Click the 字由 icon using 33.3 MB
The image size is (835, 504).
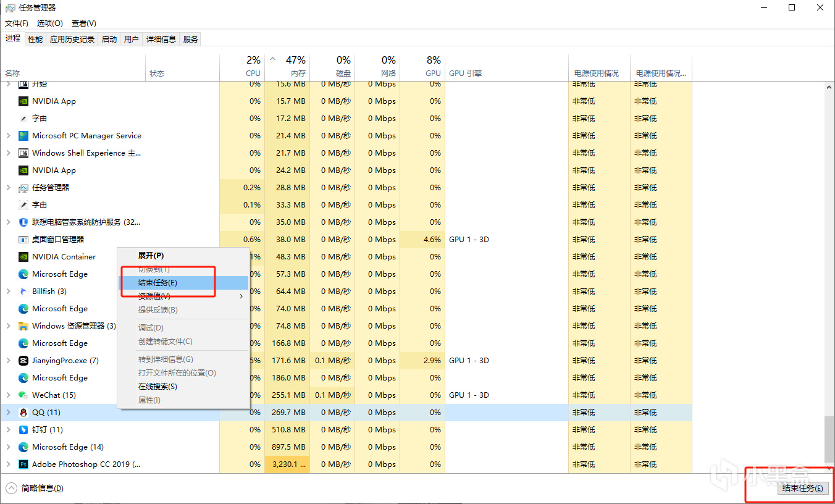(23, 205)
